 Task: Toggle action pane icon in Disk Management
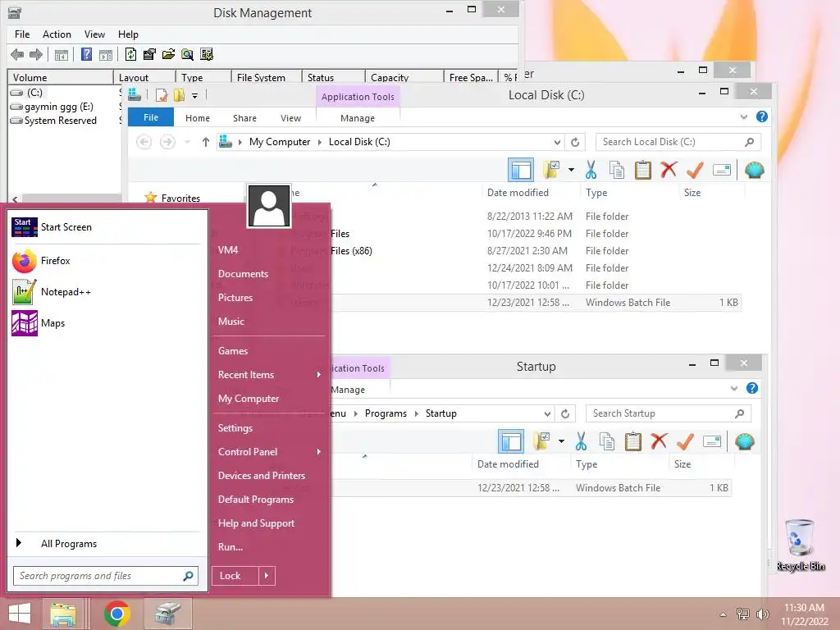[x=106, y=55]
